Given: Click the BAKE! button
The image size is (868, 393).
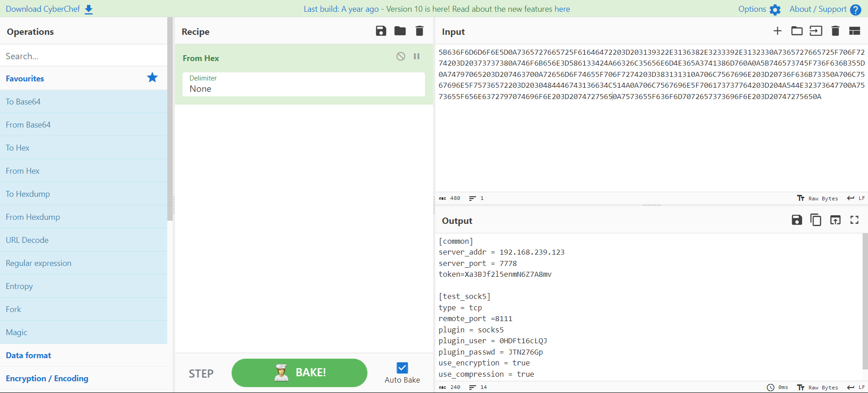Looking at the screenshot, I should click(299, 373).
